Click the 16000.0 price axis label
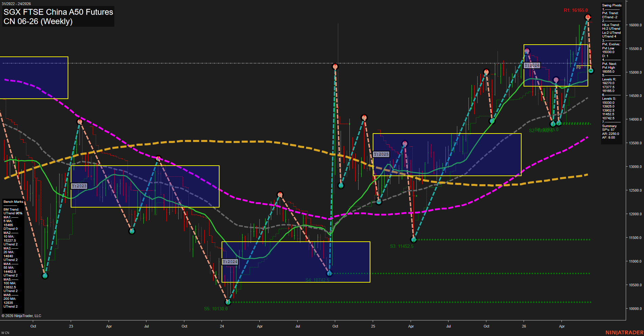The width and height of the screenshot is (644, 336). pos(635,25)
